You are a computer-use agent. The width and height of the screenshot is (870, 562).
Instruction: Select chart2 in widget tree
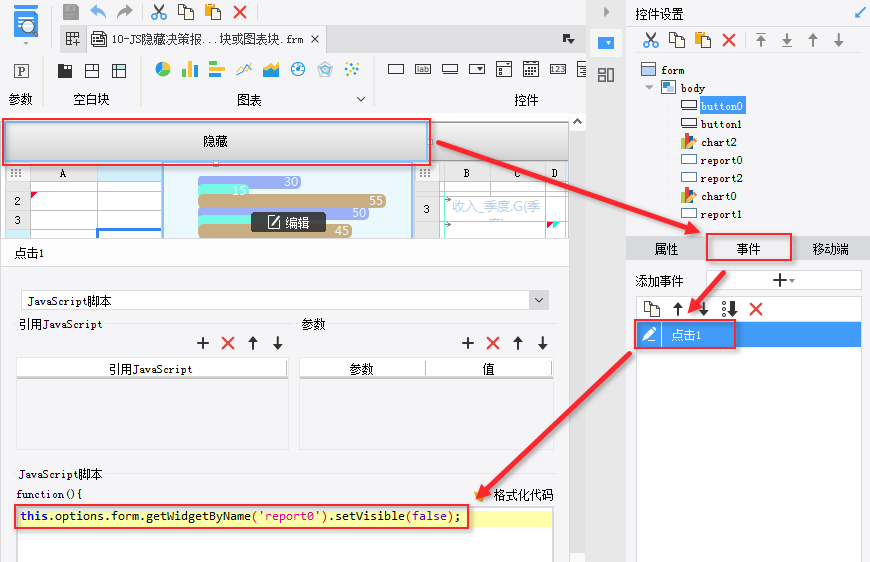click(x=718, y=142)
